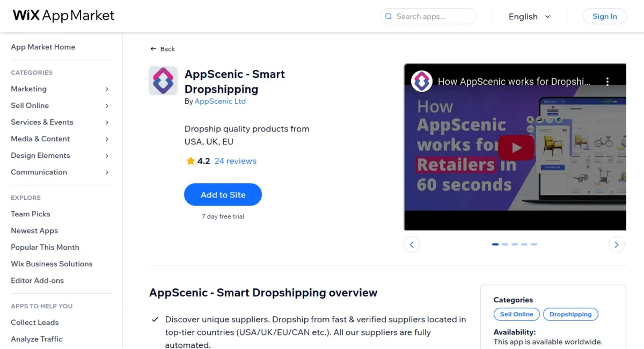Click 'This app is available worldwide.' text
This screenshot has height=349, width=644.
pos(548,342)
